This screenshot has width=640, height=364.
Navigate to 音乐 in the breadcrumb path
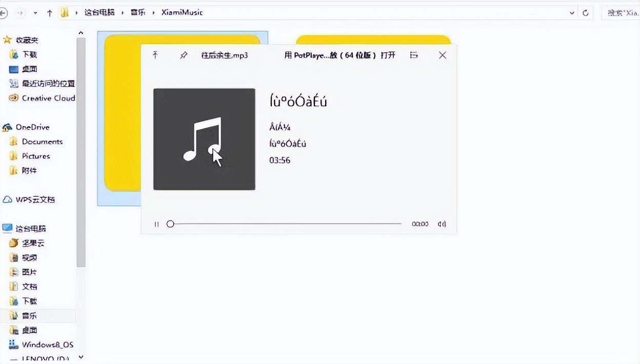point(137,12)
